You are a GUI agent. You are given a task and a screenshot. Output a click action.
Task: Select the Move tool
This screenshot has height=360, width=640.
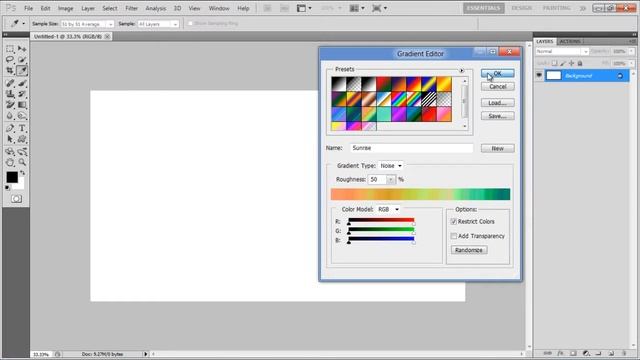click(22, 49)
